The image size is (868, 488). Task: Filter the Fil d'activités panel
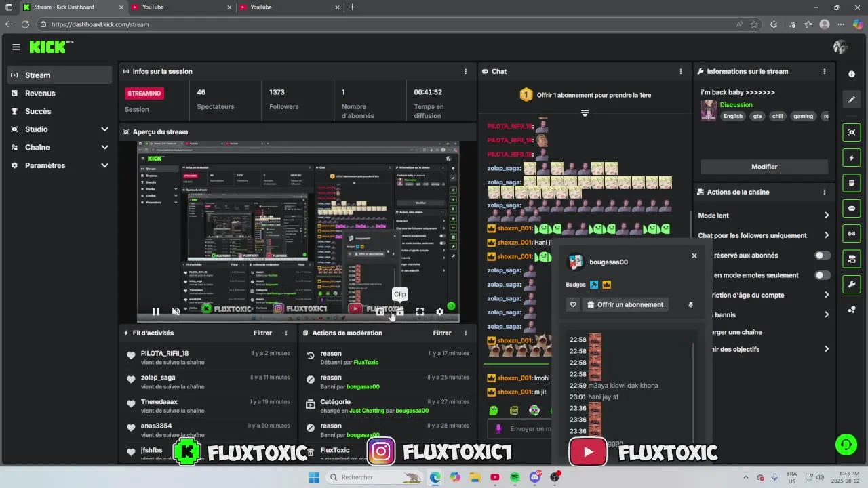point(262,333)
